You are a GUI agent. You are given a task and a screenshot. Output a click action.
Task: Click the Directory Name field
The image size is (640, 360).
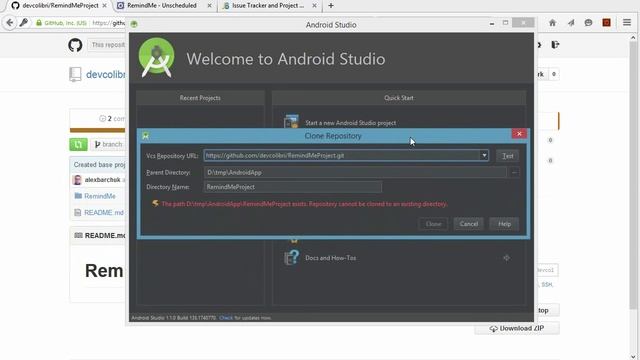(293, 187)
